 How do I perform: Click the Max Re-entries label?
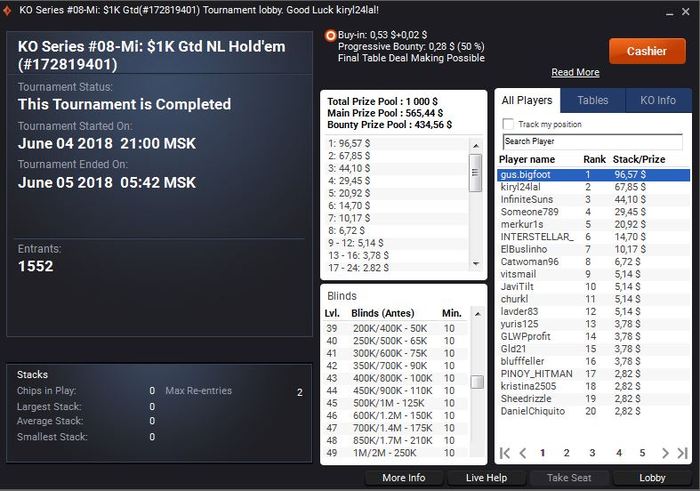click(199, 391)
